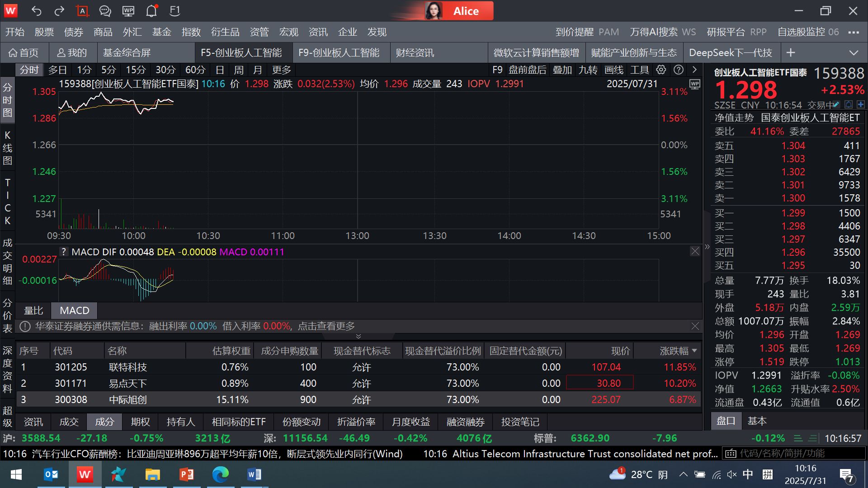Undo the last action in the title bar
This screenshot has height=488, width=868.
[x=36, y=11]
